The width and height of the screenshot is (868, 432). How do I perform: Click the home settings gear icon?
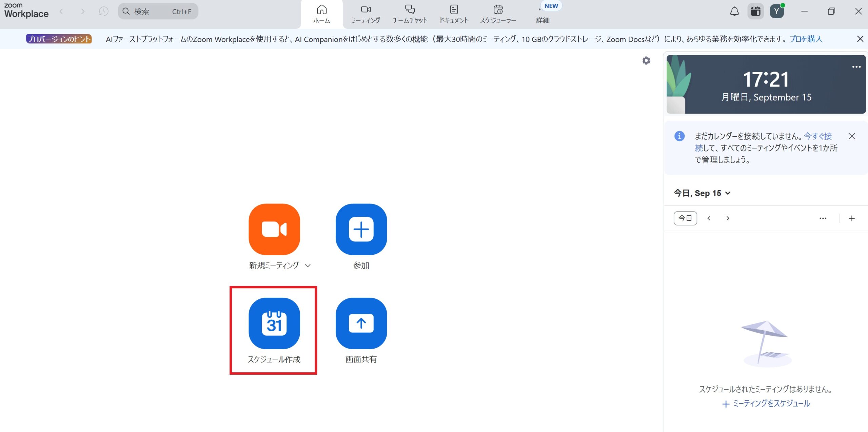pyautogui.click(x=646, y=61)
